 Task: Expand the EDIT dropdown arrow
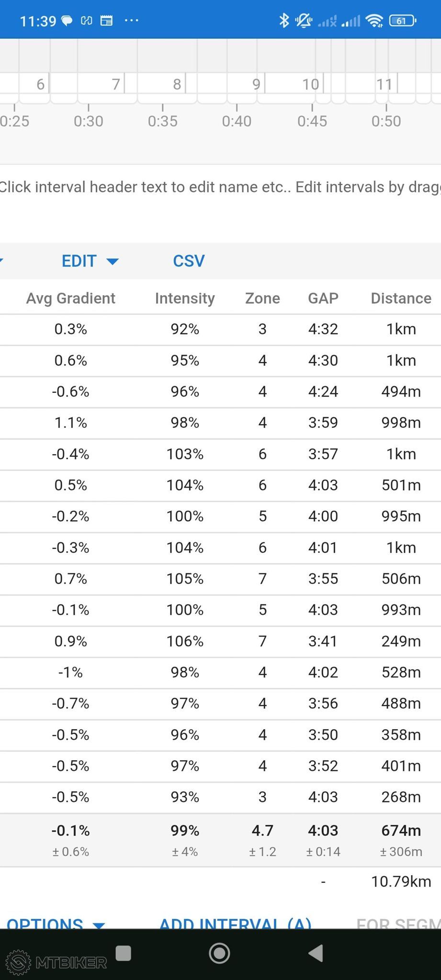point(113,261)
